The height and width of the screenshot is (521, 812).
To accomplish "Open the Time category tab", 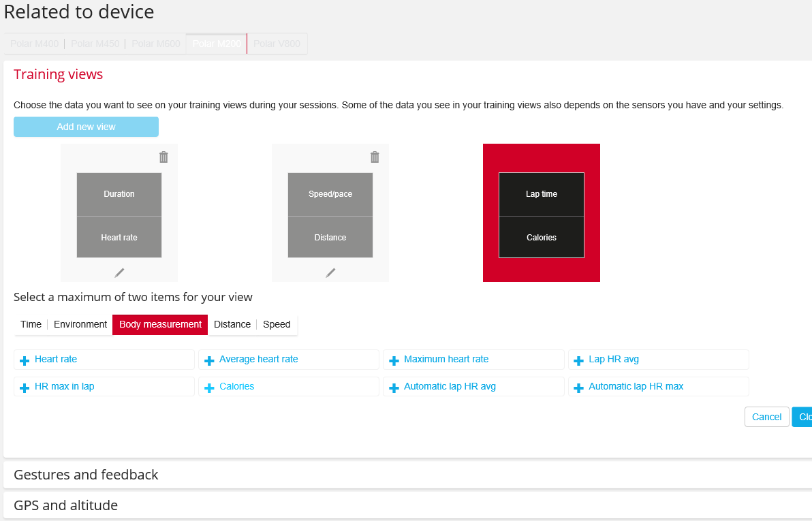I will click(x=31, y=324).
